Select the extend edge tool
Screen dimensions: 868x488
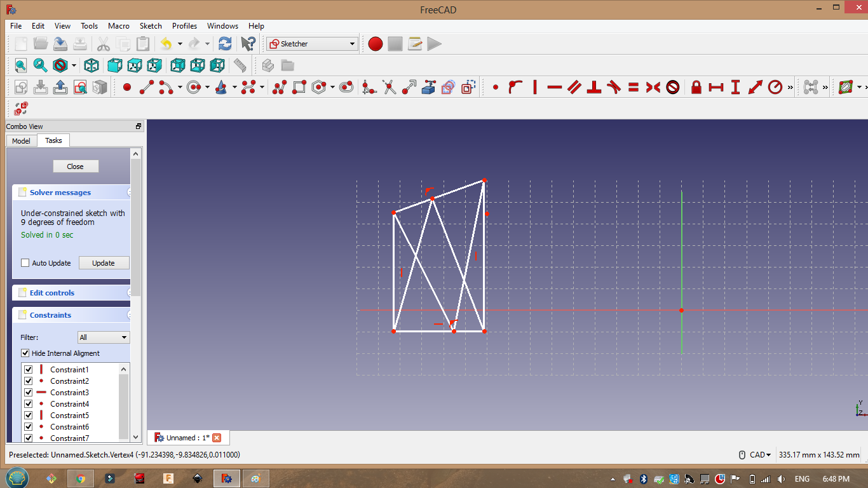point(409,87)
